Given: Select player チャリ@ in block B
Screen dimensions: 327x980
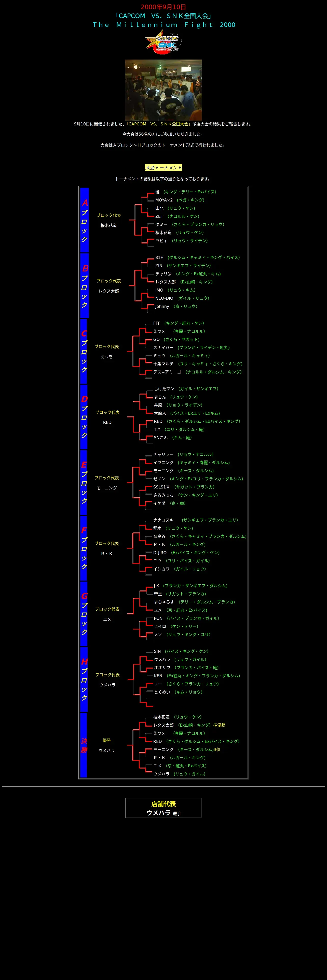Looking at the screenshot, I should [x=163, y=274].
